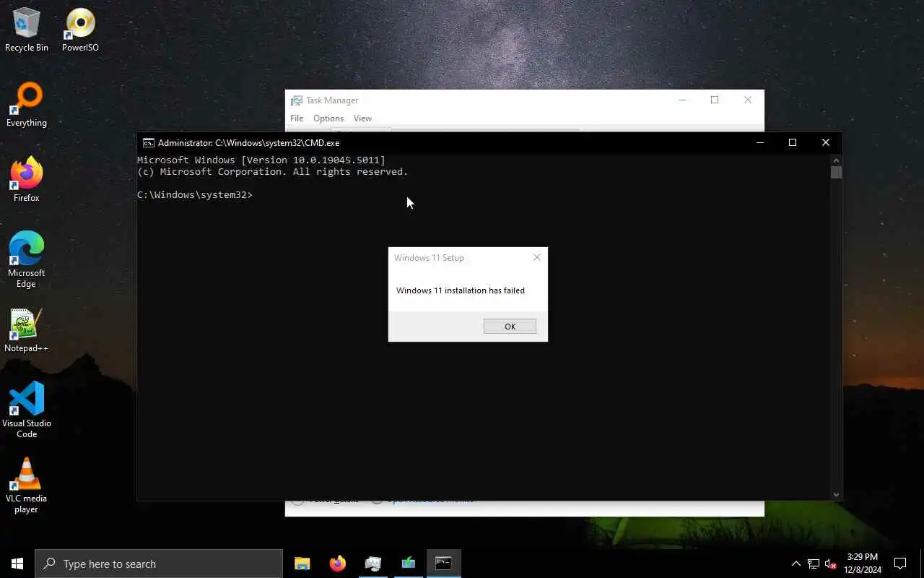Minimize the Administrator CMD window
Screen dimensions: 924x578
point(759,142)
